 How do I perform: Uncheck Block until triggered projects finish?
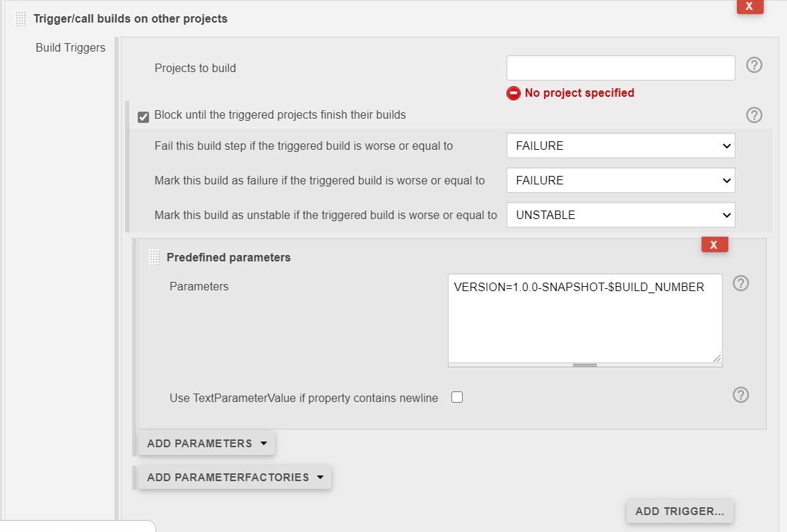(x=143, y=117)
